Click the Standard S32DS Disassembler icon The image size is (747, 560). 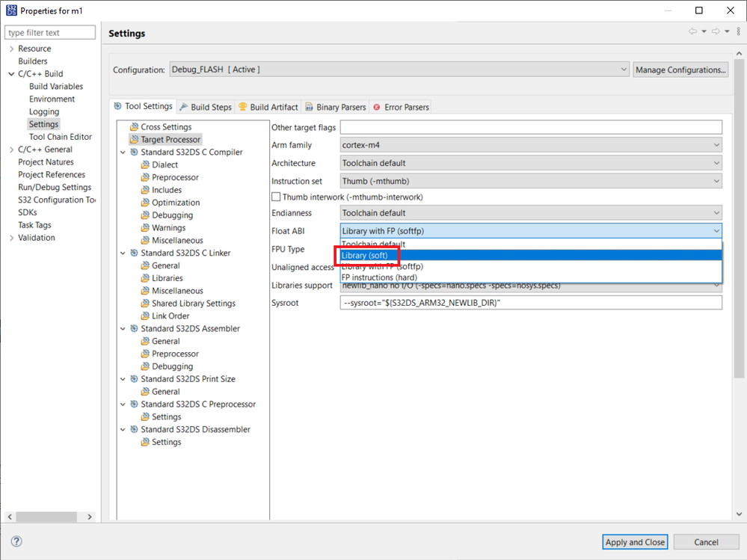[x=135, y=430]
